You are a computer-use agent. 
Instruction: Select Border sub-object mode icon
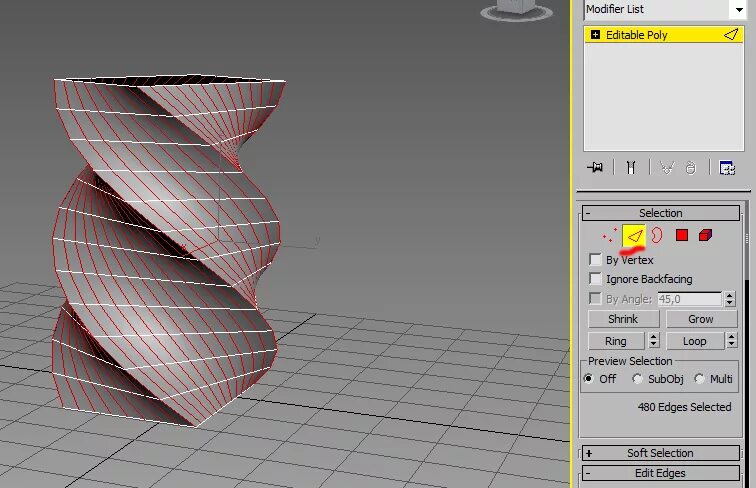657,235
